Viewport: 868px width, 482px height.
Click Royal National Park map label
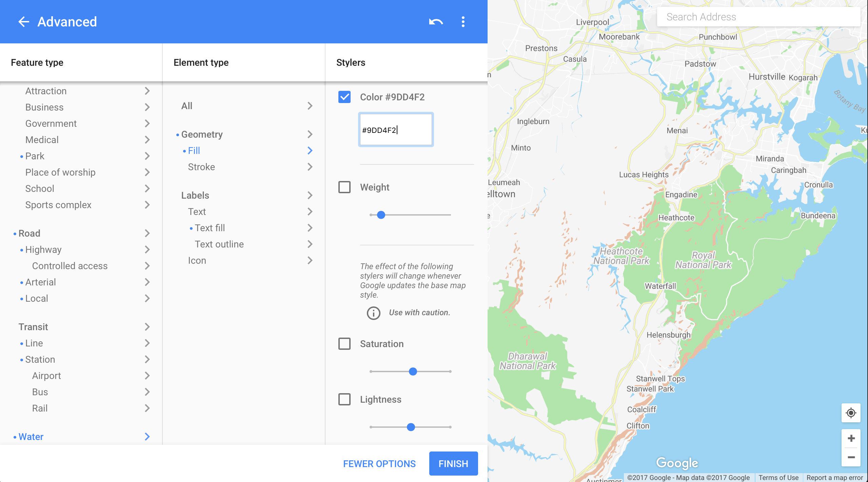pyautogui.click(x=703, y=260)
